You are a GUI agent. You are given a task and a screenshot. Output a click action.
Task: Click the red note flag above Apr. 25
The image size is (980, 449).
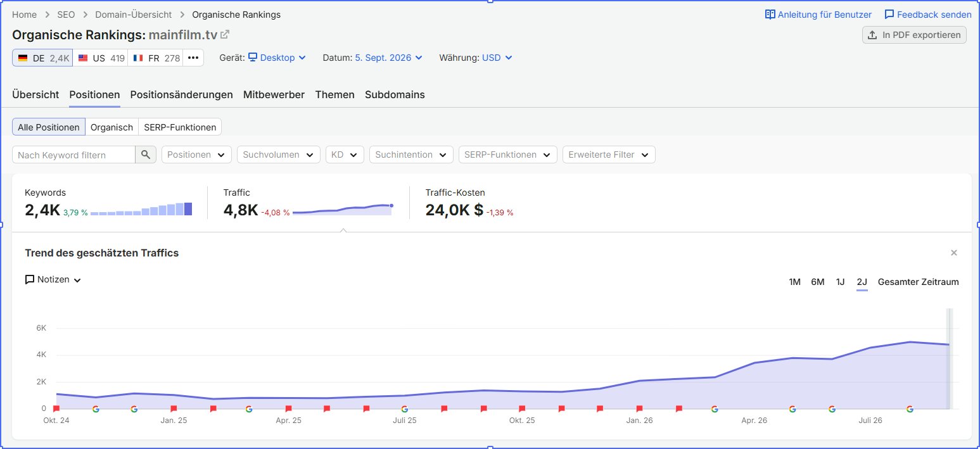click(288, 409)
